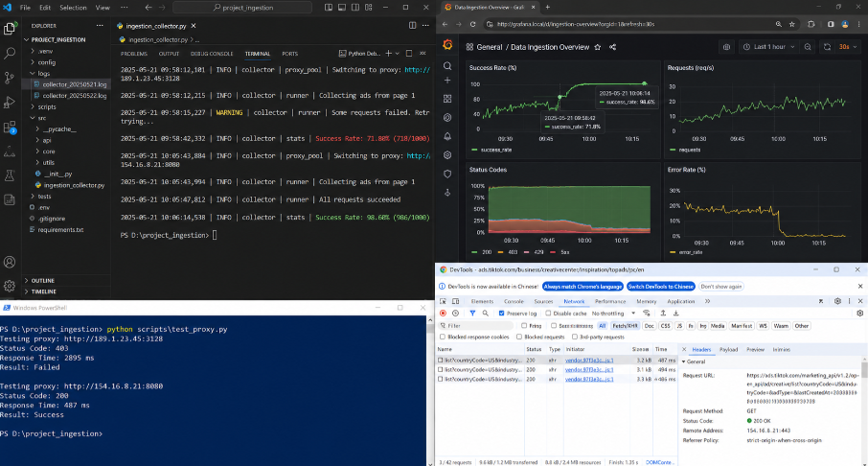Open Grafana Alerting bell icon in sidebar
868x466 pixels.
(x=447, y=136)
